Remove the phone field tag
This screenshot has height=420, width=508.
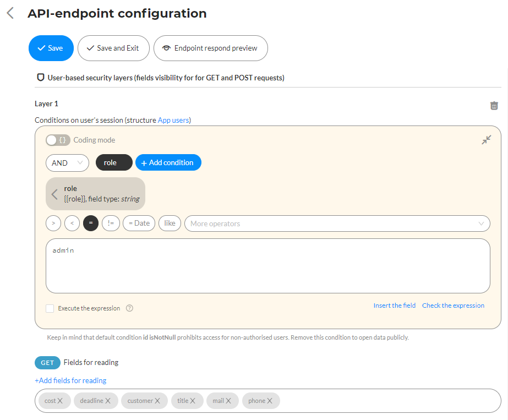click(x=270, y=401)
